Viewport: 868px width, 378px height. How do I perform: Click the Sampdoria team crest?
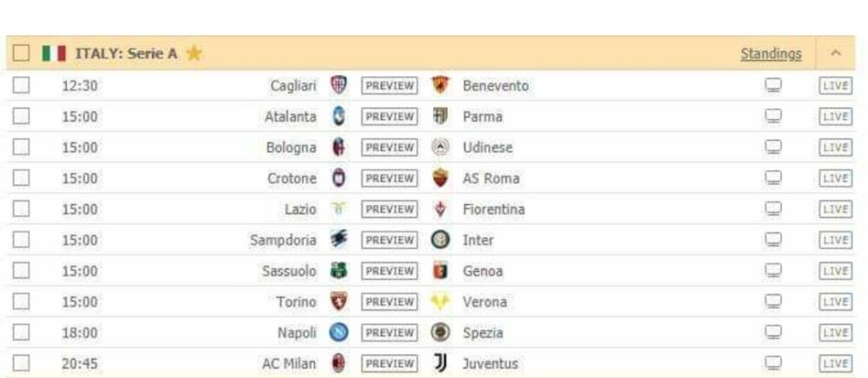click(x=339, y=240)
